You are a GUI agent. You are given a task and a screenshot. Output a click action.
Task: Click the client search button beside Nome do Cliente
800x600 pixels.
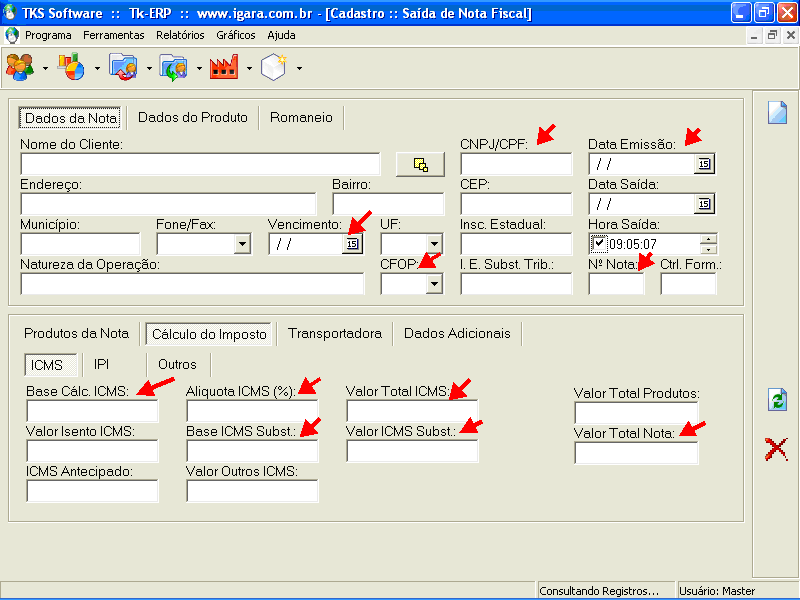pos(420,164)
